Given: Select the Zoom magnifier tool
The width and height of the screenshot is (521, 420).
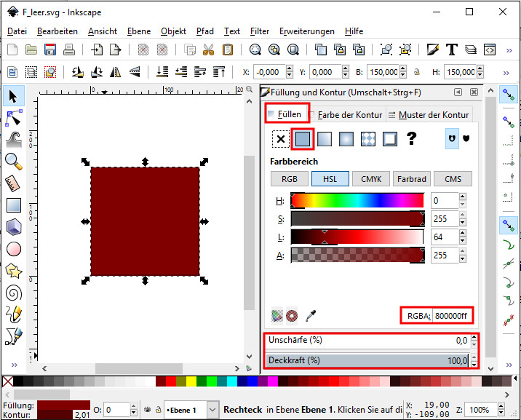Looking at the screenshot, I should 13,161.
